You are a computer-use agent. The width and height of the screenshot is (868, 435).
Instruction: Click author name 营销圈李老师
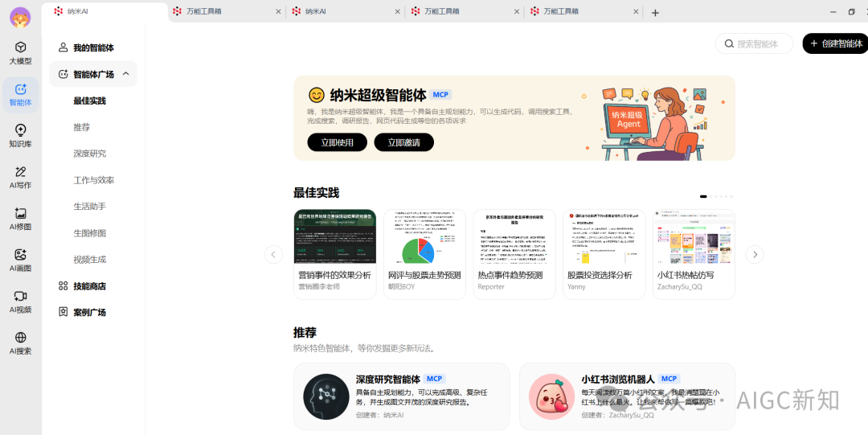point(319,286)
